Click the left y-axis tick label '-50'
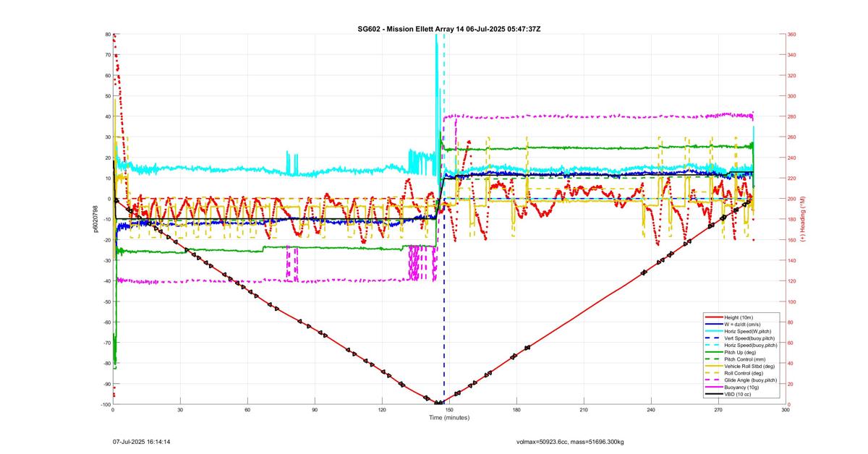 (x=106, y=301)
